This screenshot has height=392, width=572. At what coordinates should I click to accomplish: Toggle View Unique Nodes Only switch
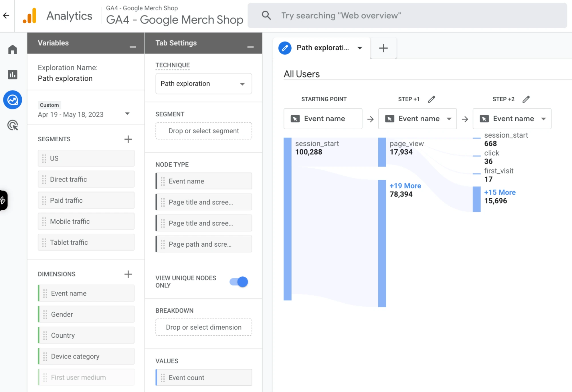click(239, 282)
